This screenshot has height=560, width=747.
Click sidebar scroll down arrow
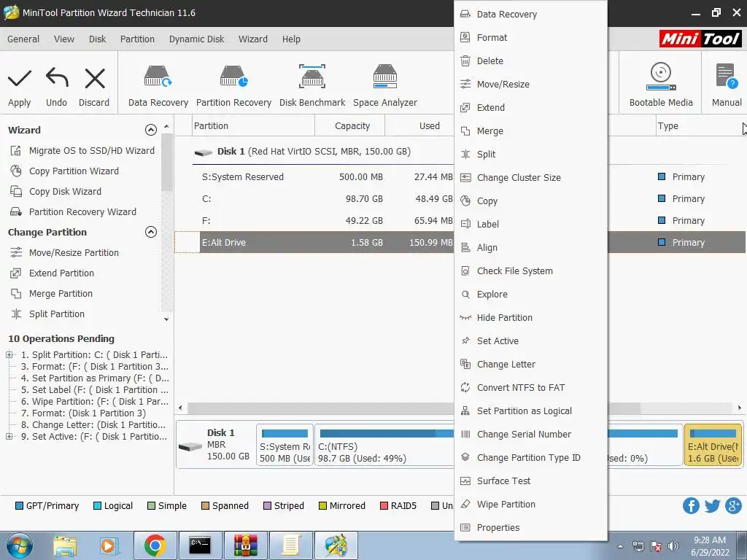(166, 319)
